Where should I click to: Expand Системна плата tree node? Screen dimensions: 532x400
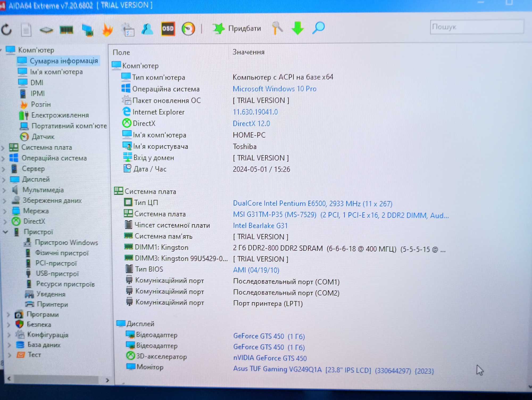(x=3, y=148)
